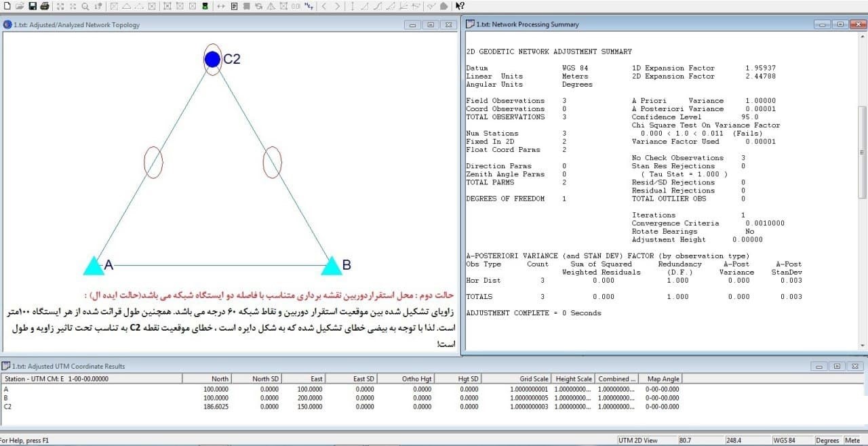
Task: Print using the printer icon
Action: coord(45,6)
